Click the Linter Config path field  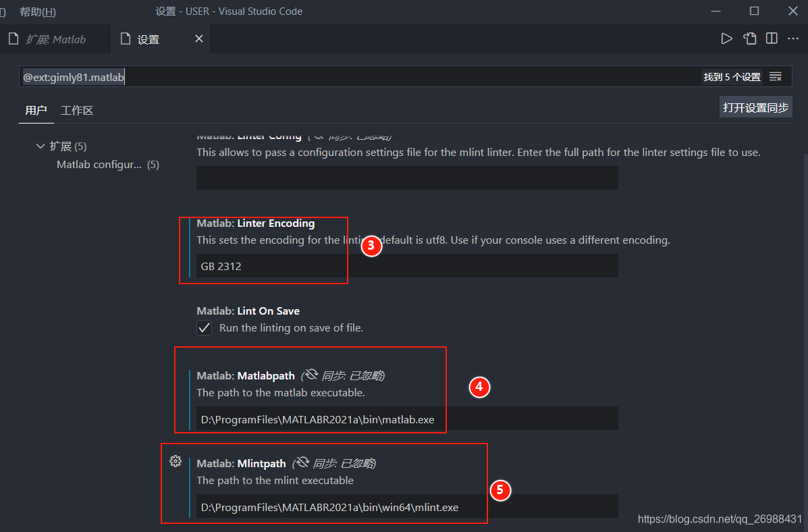[x=407, y=178]
